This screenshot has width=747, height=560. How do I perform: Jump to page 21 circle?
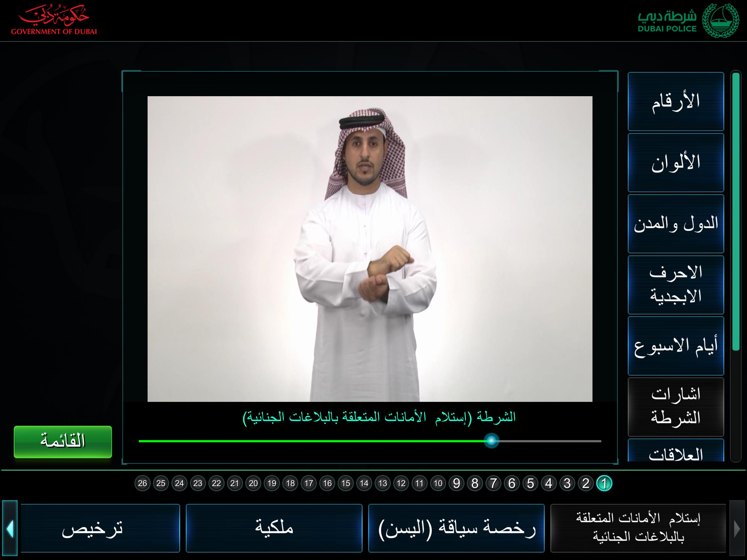[x=235, y=483]
